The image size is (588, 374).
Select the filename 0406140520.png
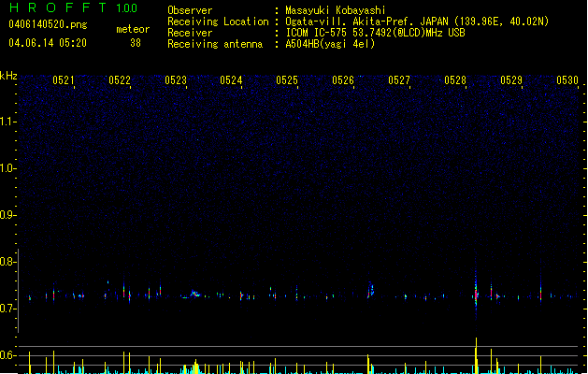[x=48, y=24]
